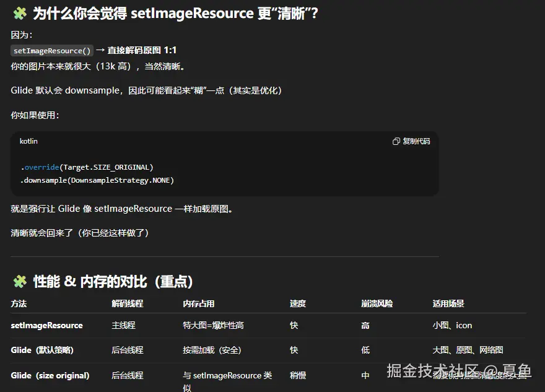Click the 清晰就会回来了 sentence
Viewport: 545px width, 392px height.
coord(80,232)
